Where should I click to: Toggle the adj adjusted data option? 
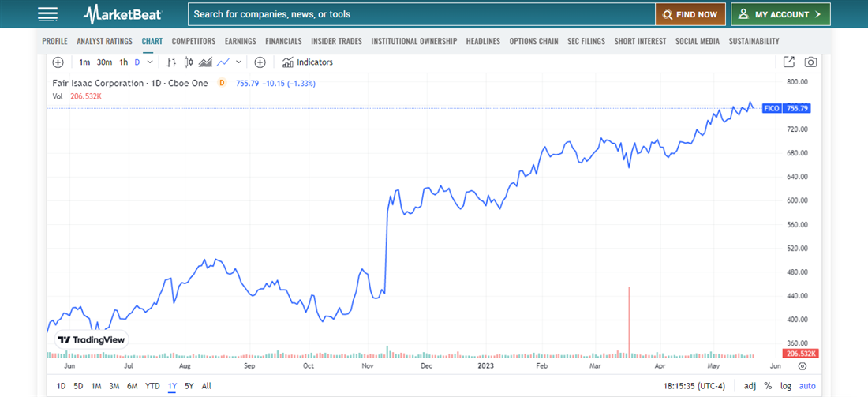click(750, 386)
